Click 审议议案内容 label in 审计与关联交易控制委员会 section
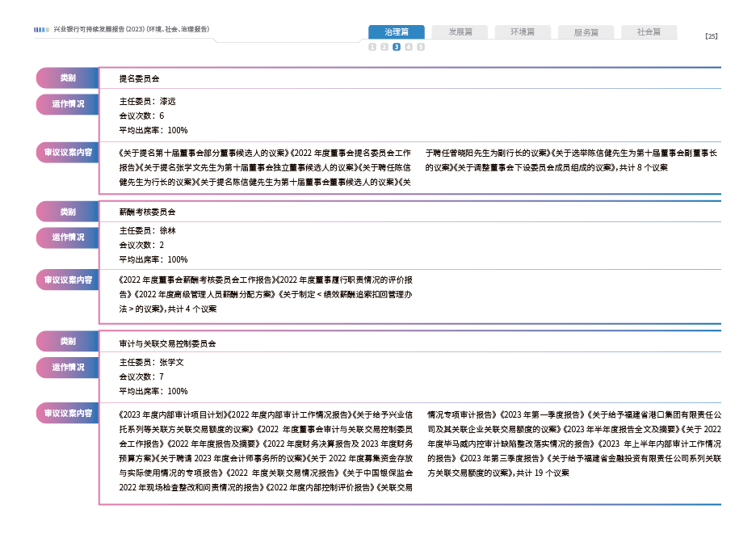756x551 pixels. click(x=67, y=414)
